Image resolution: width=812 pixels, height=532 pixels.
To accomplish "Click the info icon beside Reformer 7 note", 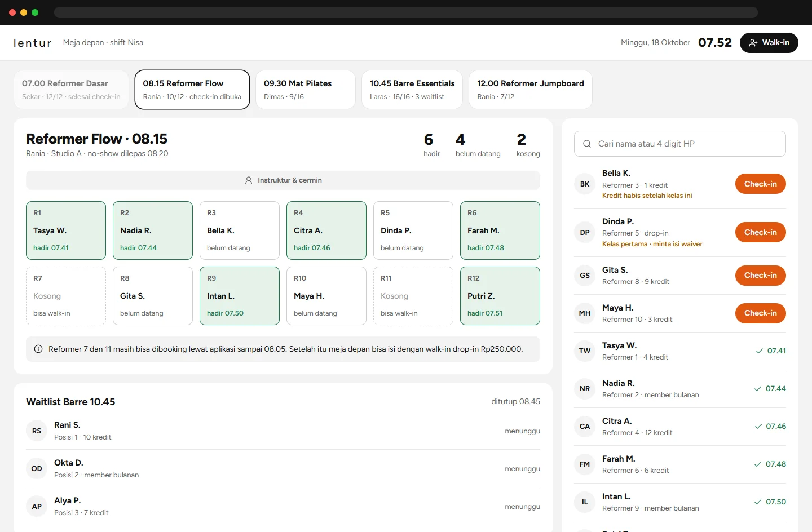I will coord(38,349).
